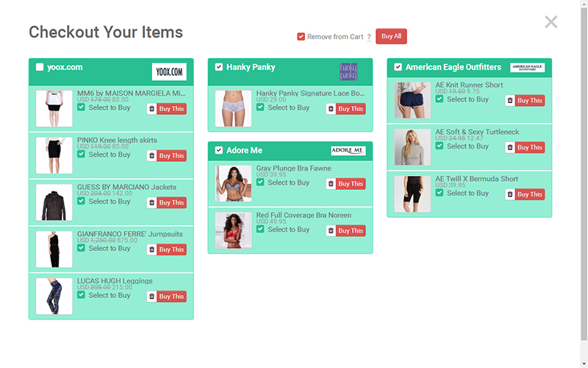This screenshot has height=368, width=588.
Task: Click the Hanky Panky brand logo
Action: coord(348,71)
